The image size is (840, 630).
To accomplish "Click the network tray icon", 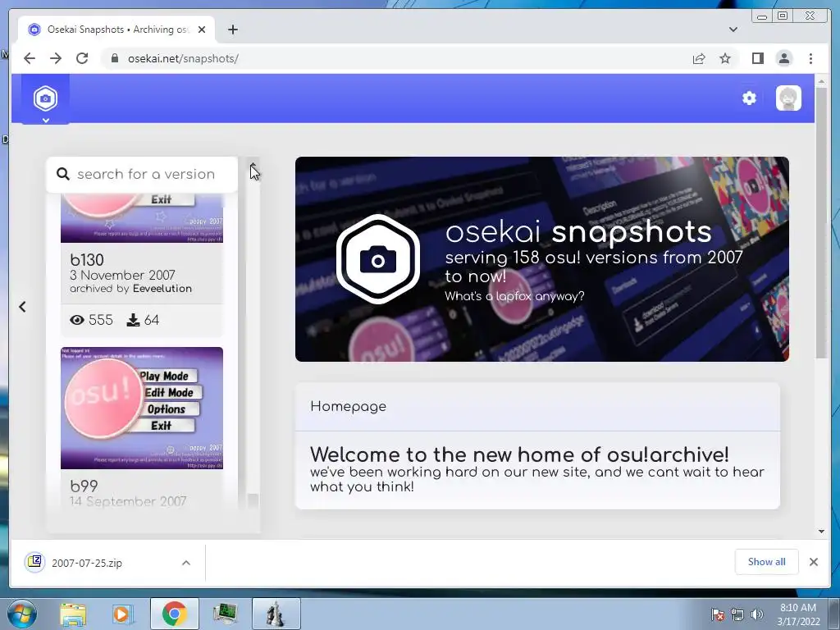I will point(737,614).
